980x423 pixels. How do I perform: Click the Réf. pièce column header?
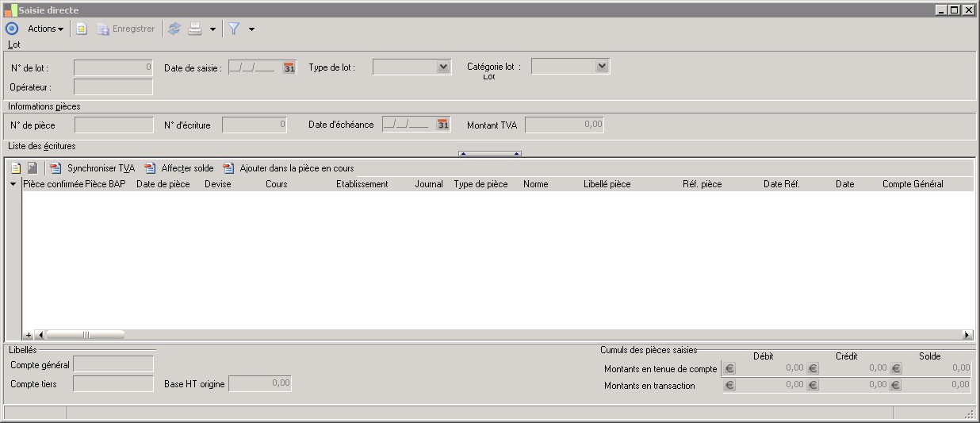702,184
